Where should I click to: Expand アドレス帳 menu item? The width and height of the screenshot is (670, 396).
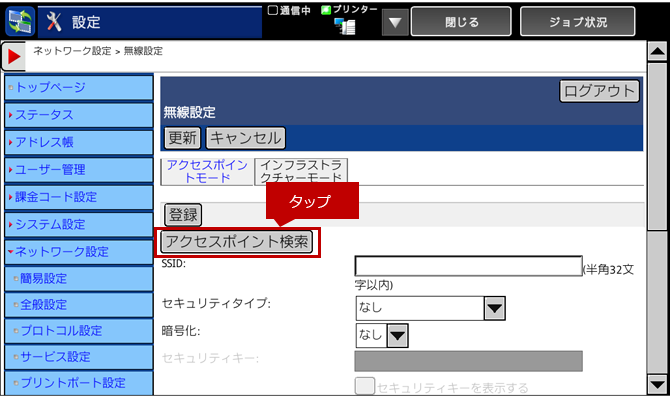79,142
